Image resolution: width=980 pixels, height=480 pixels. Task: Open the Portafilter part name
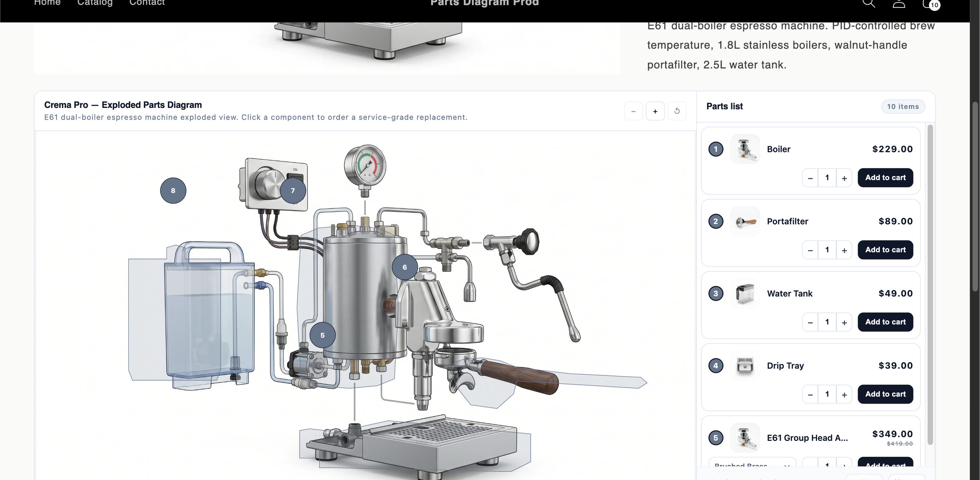click(x=787, y=221)
